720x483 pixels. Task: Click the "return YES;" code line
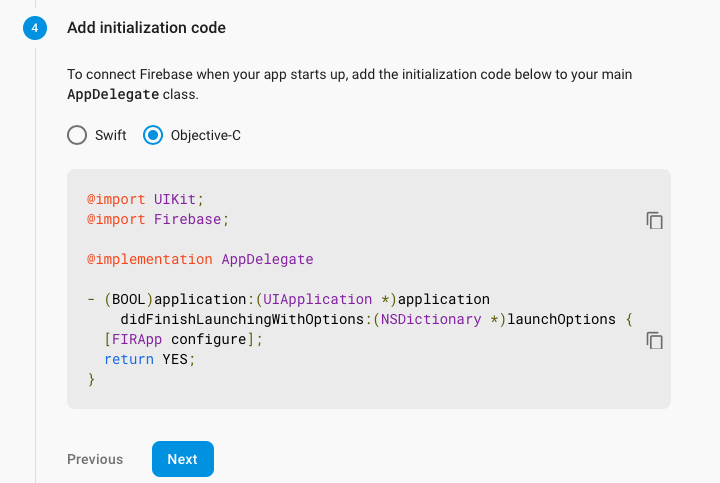click(150, 359)
